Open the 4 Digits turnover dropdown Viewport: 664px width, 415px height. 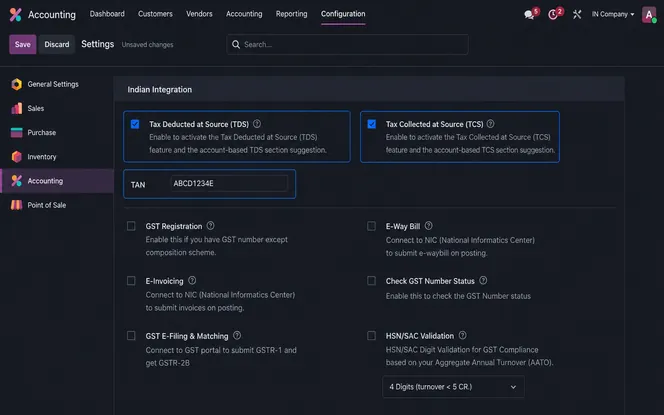click(x=453, y=387)
